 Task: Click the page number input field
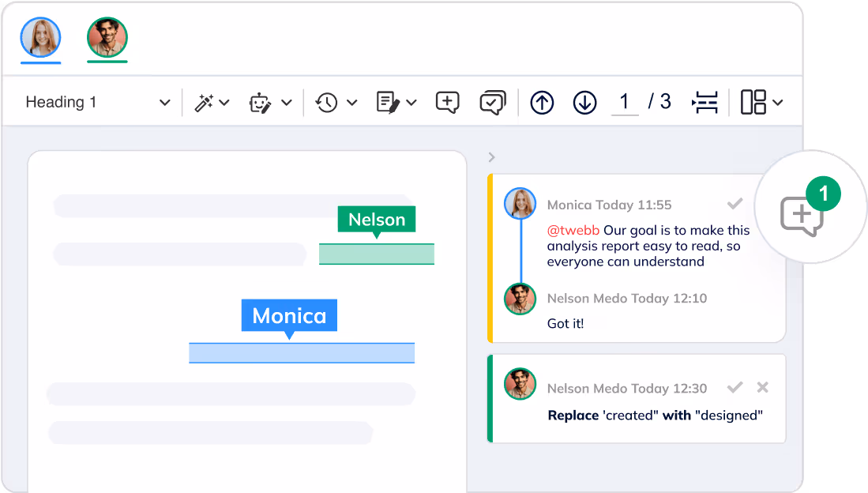(x=625, y=102)
